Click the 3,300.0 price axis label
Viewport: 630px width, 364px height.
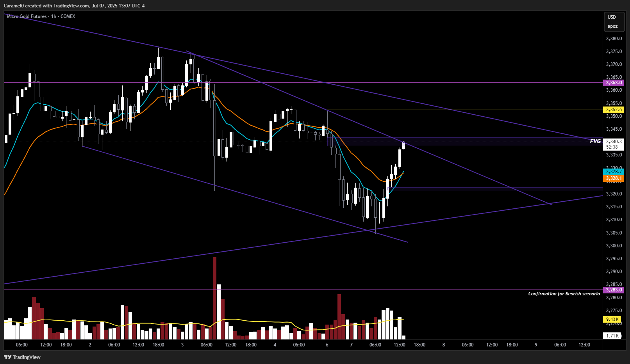[614, 246]
